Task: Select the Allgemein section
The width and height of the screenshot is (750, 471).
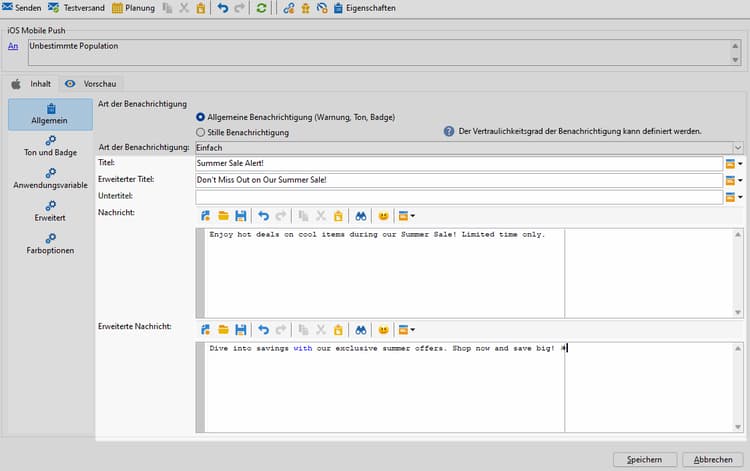Action: point(50,114)
